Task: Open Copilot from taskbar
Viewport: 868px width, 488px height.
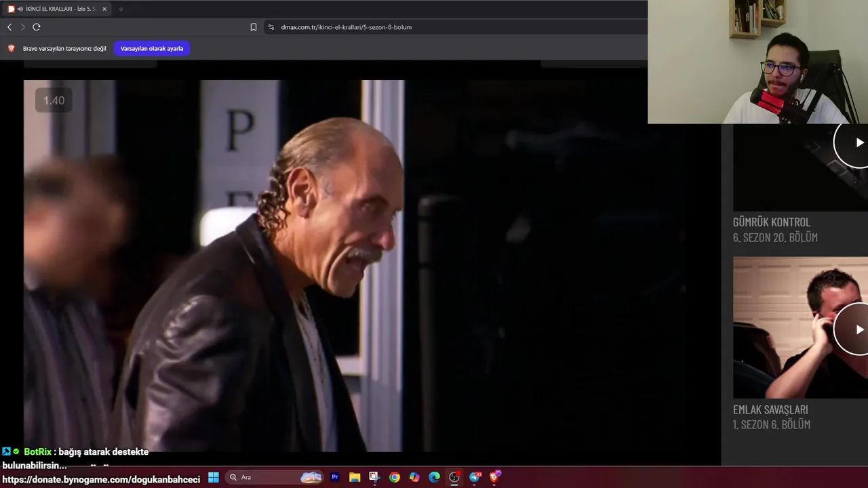Action: [414, 477]
